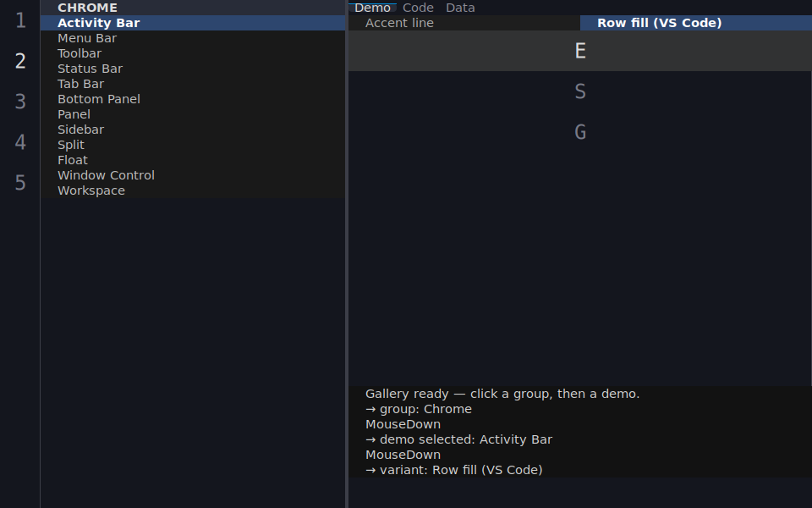Viewport: 812px width, 508px height.
Task: Open the Sidebar demo
Action: click(193, 130)
